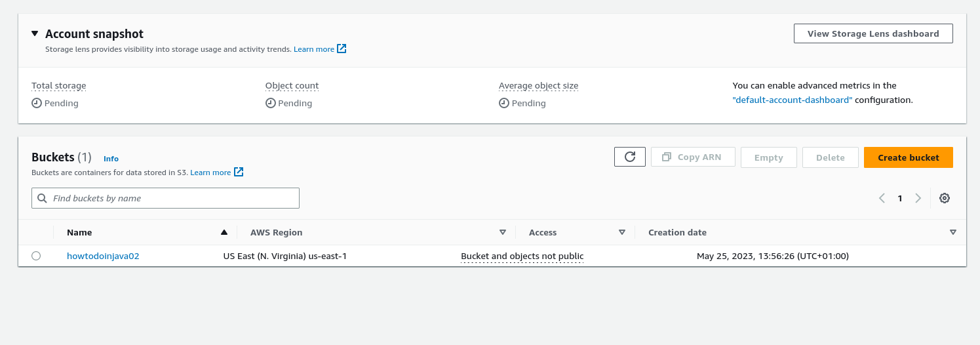Click external link icon beside Buckets Learn more
980x345 pixels.
(x=239, y=172)
